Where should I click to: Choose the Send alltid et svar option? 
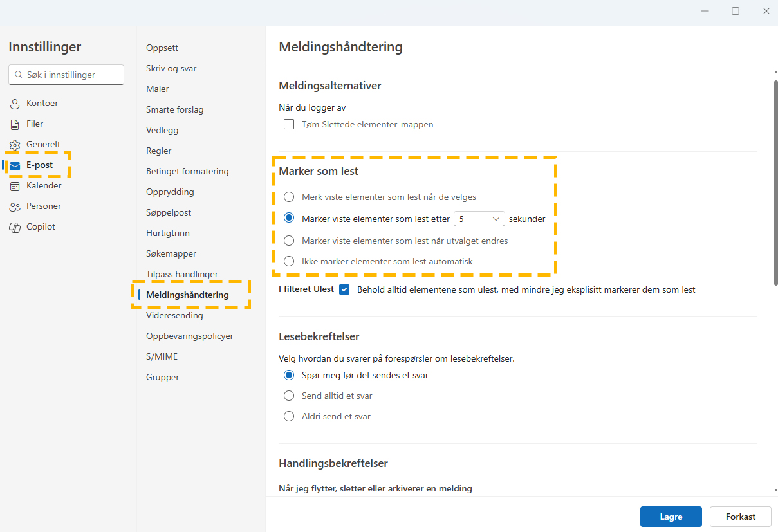click(289, 396)
